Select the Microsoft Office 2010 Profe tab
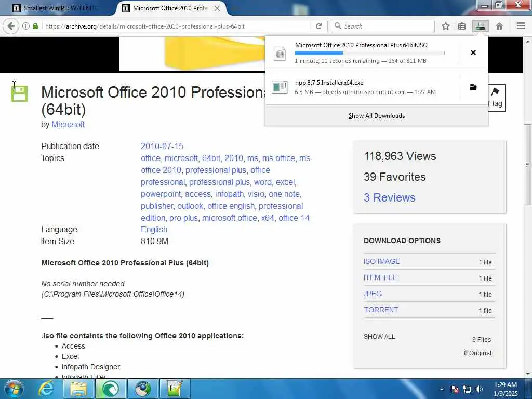Screen dimensions: 532x399 [170, 8]
